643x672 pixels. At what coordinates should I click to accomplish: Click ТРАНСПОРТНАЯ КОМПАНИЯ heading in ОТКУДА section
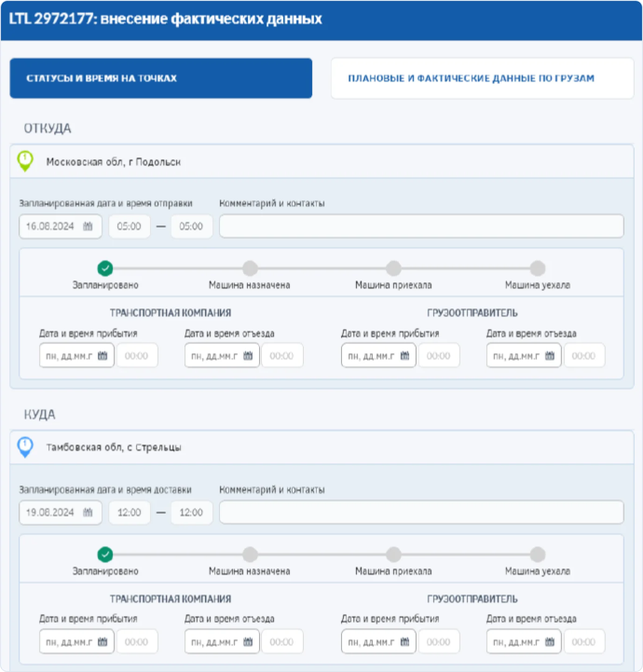(x=171, y=313)
